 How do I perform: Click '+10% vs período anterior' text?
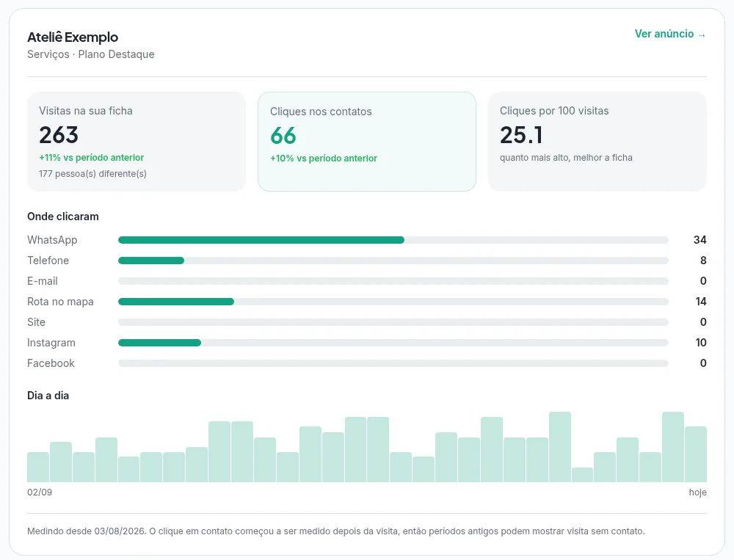[x=324, y=159]
